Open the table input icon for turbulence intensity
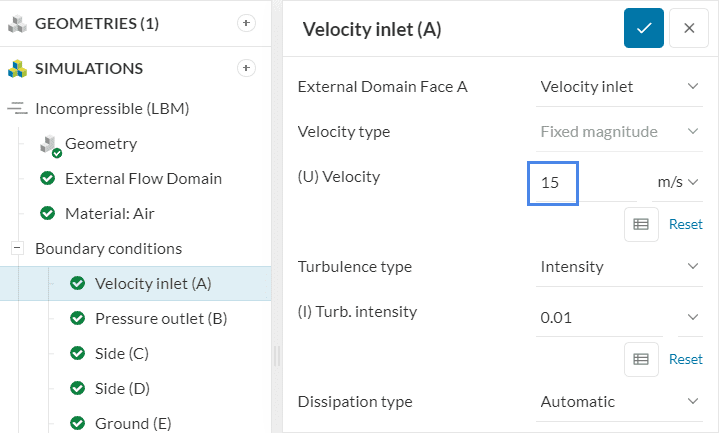The width and height of the screenshot is (719, 433). click(x=641, y=359)
